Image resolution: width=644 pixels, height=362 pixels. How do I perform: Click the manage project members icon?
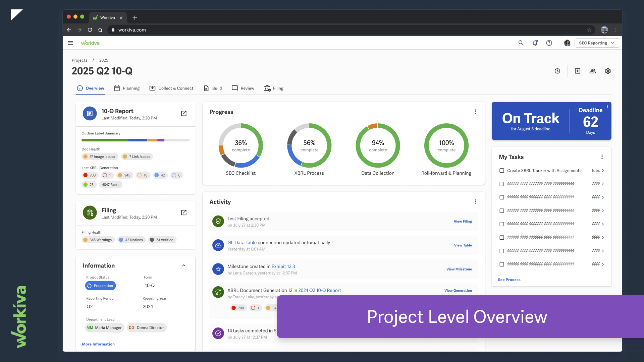coord(593,71)
